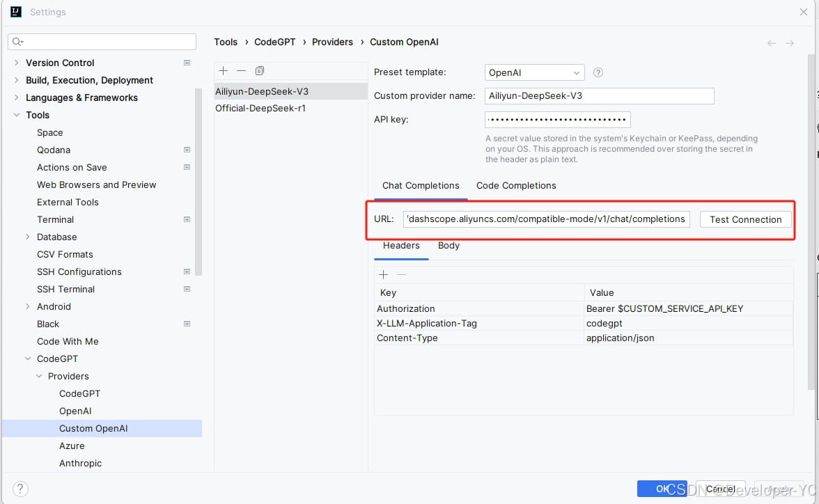Select the Headers tab

[401, 246]
